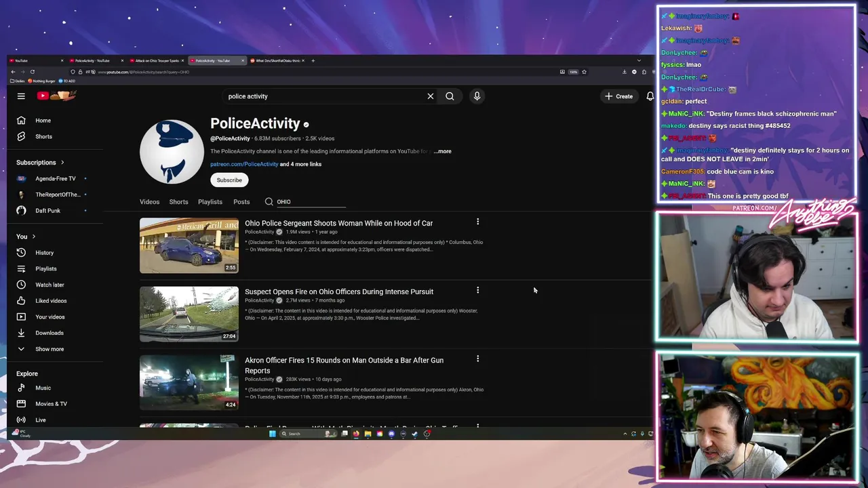Reload the page in browser
The width and height of the screenshot is (868, 488).
(x=33, y=72)
